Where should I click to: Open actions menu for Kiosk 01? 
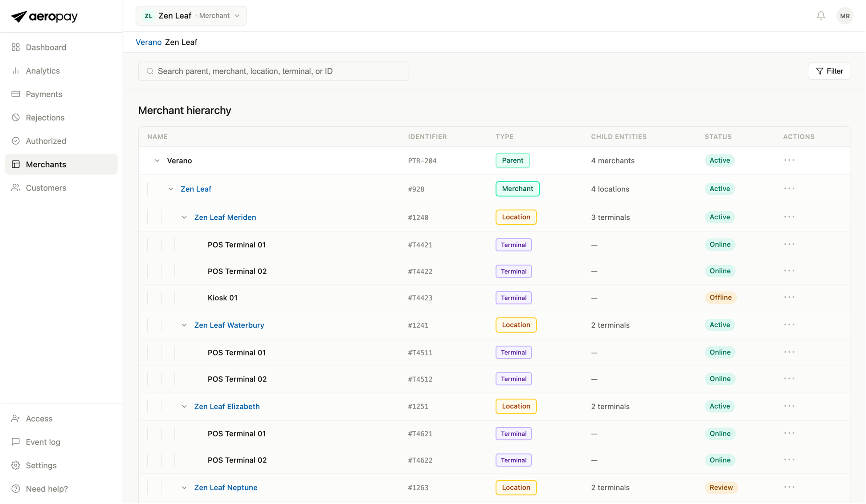tap(789, 297)
